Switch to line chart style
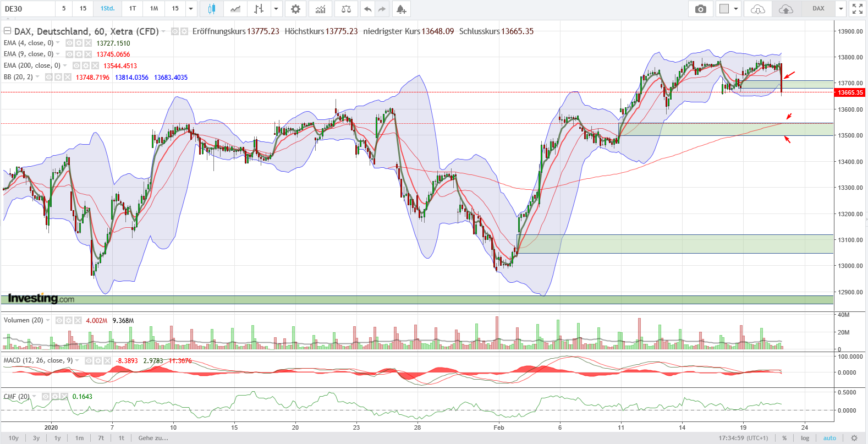868x444 pixels. pos(235,9)
